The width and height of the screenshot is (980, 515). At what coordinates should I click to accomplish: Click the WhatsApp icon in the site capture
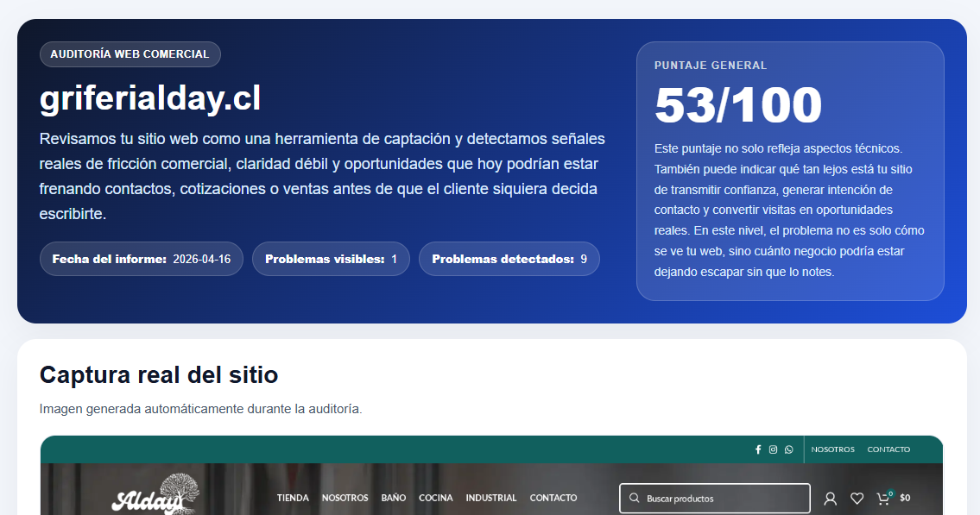(789, 449)
